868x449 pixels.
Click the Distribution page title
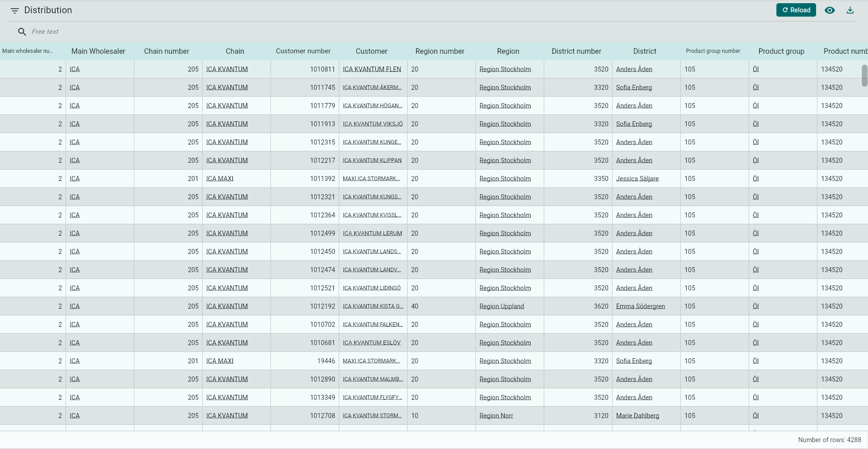[x=48, y=10]
